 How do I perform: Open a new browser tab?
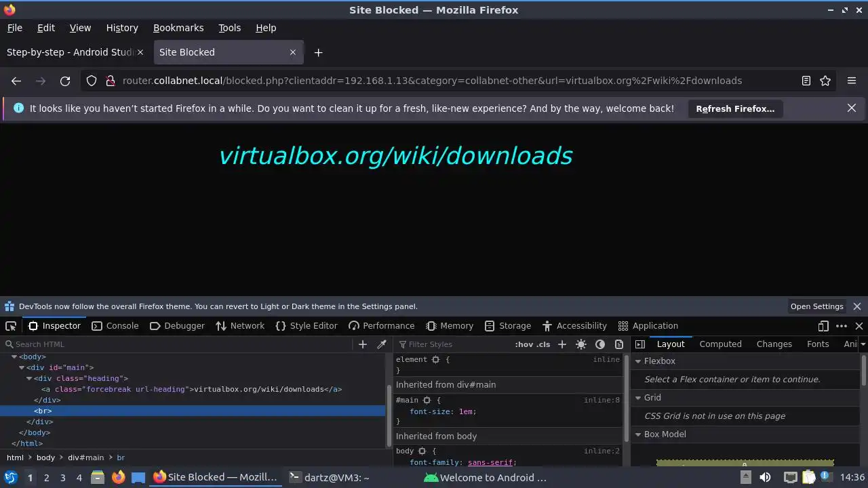(318, 52)
